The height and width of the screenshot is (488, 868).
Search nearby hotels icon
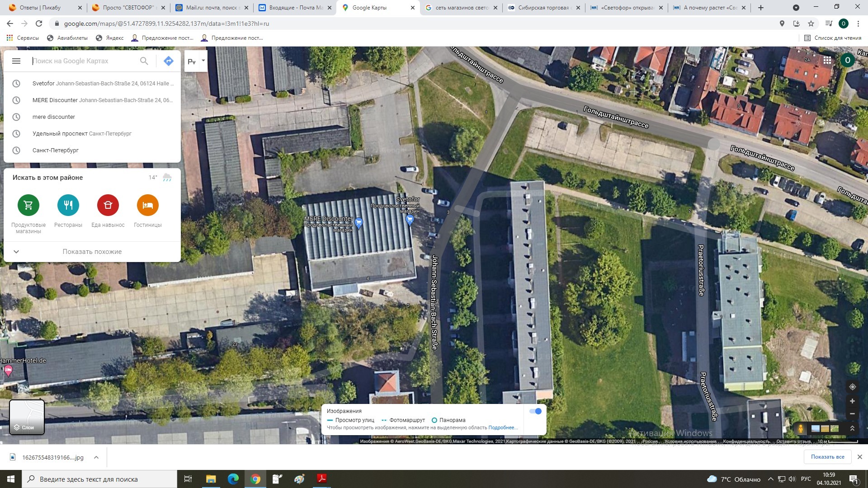(148, 205)
